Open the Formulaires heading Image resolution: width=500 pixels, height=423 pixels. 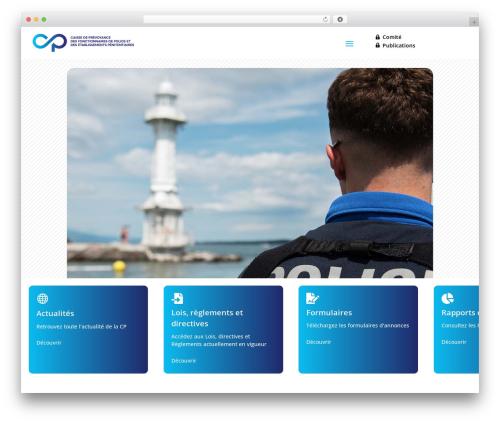329,313
